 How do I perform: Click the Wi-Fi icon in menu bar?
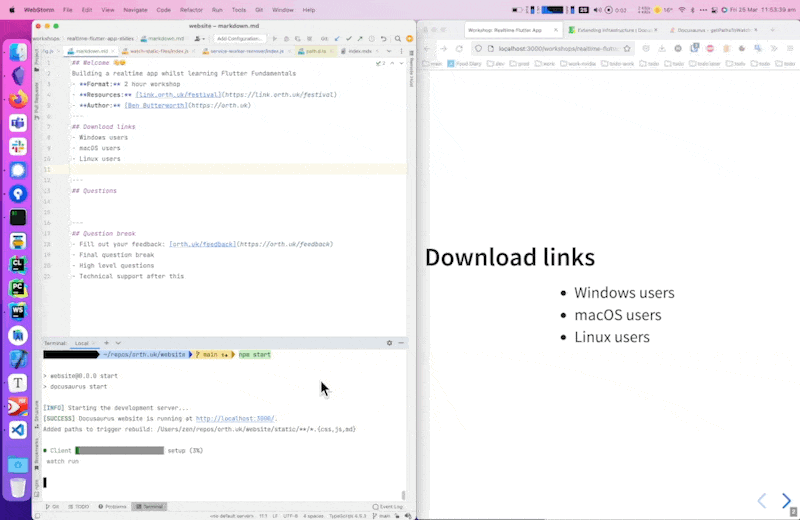[x=682, y=10]
